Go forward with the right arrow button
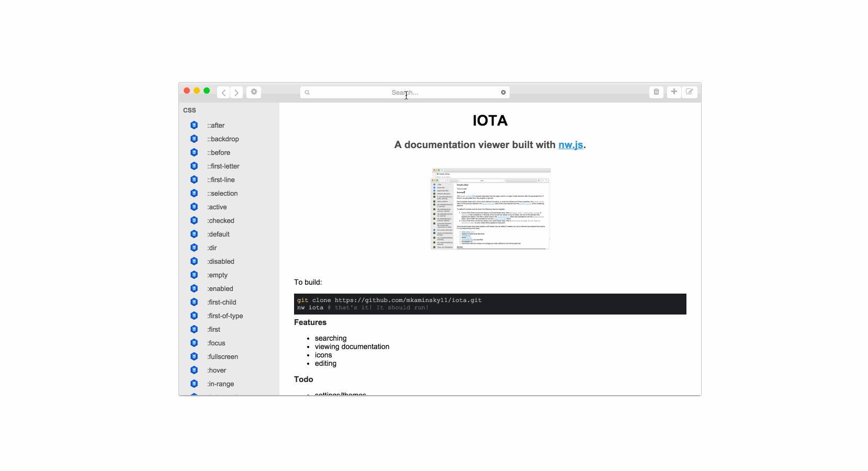Viewport: 868px width, 471px height. click(236, 93)
